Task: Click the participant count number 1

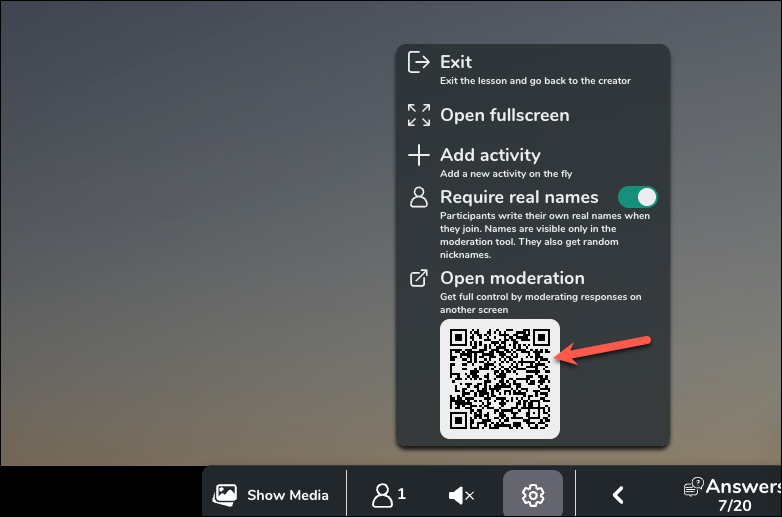Action: 401,494
